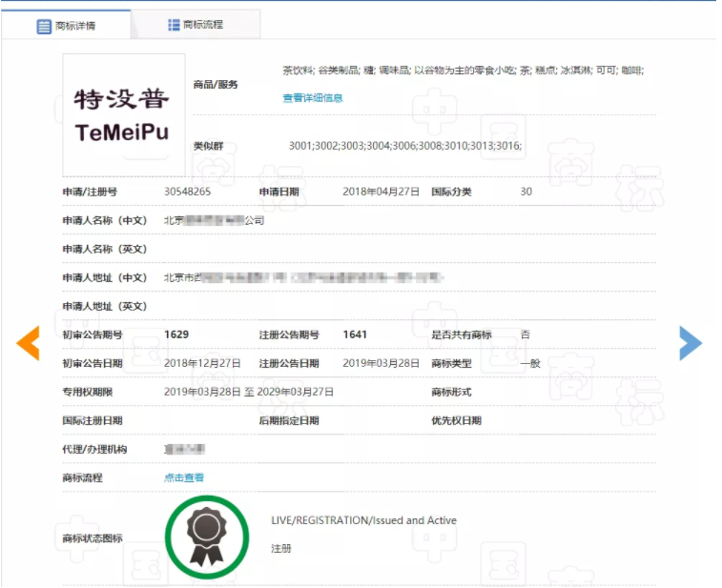Click the 注册 status text under the LIVE line
The image size is (722, 588).
pyautogui.click(x=280, y=548)
